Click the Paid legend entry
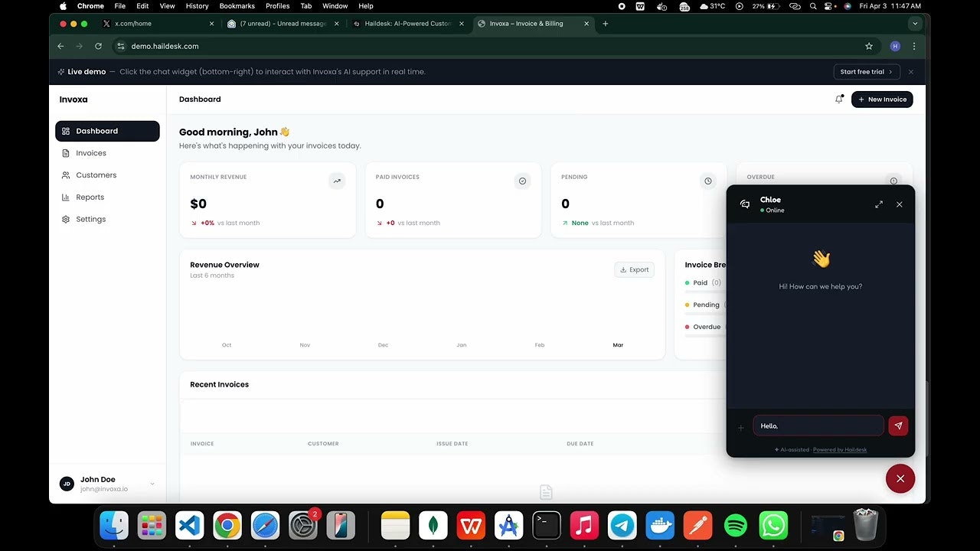The image size is (980, 551). tap(704, 283)
